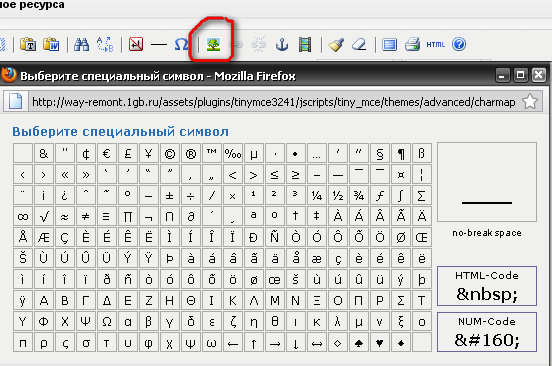This screenshot has width=552, height=366.
Task: Select the pound £ symbol
Action: click(128, 153)
